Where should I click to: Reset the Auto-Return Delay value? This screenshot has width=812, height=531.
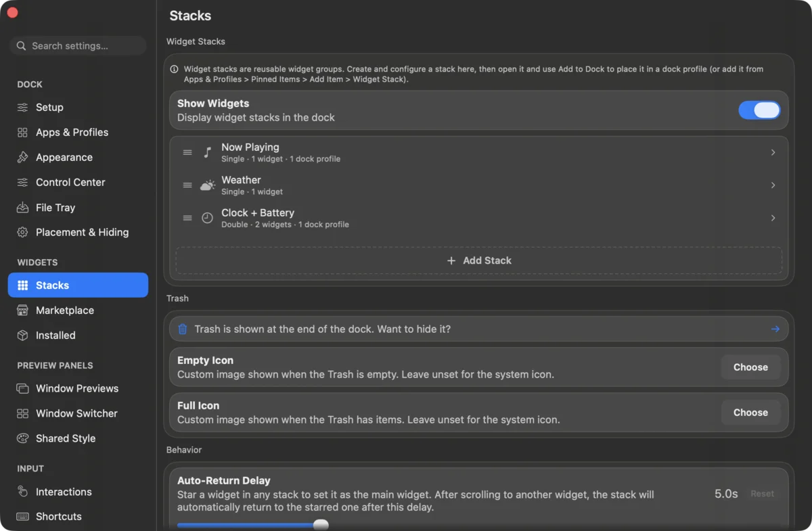pyautogui.click(x=762, y=494)
